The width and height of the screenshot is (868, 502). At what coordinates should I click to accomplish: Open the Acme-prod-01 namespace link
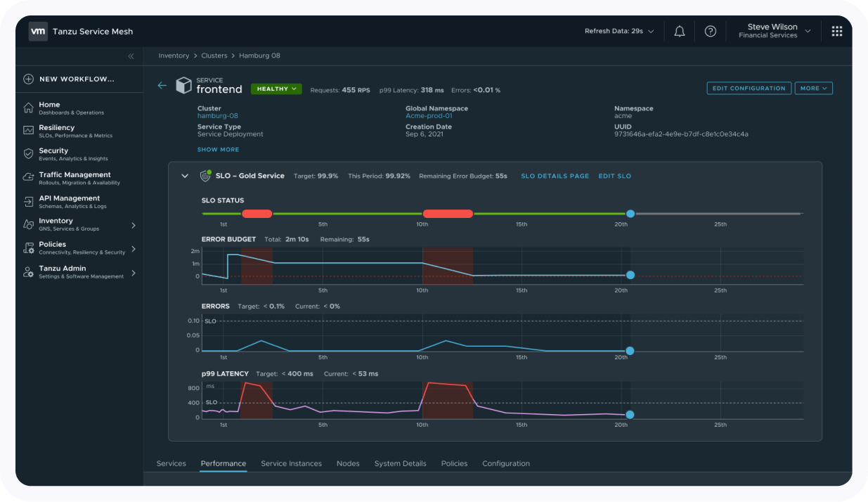429,115
